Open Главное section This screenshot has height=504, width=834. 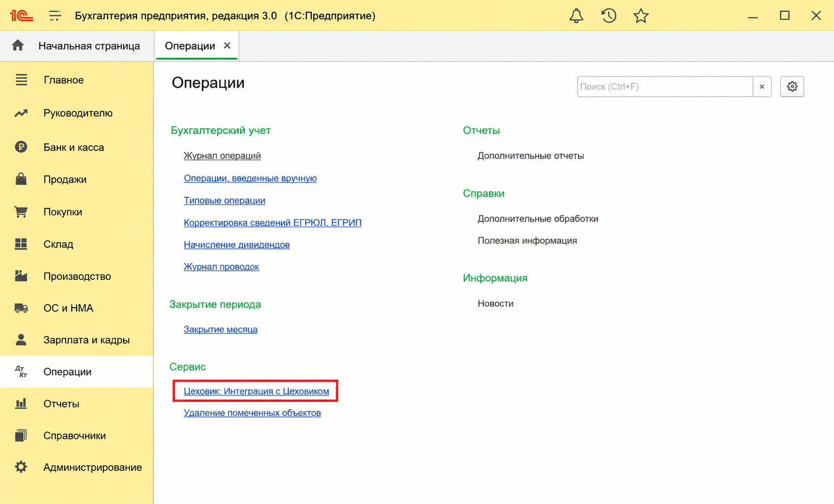pos(64,80)
